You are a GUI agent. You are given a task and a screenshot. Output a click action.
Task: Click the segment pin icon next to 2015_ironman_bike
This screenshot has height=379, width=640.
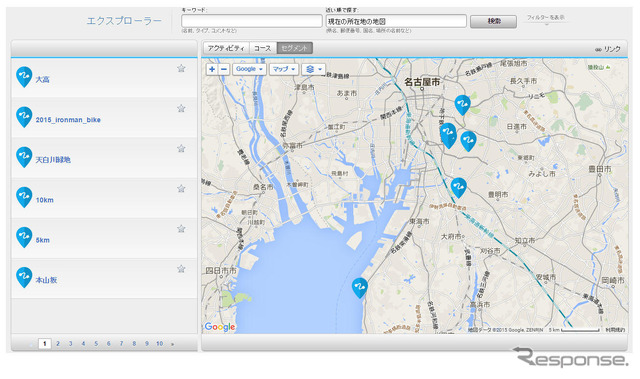(x=24, y=117)
